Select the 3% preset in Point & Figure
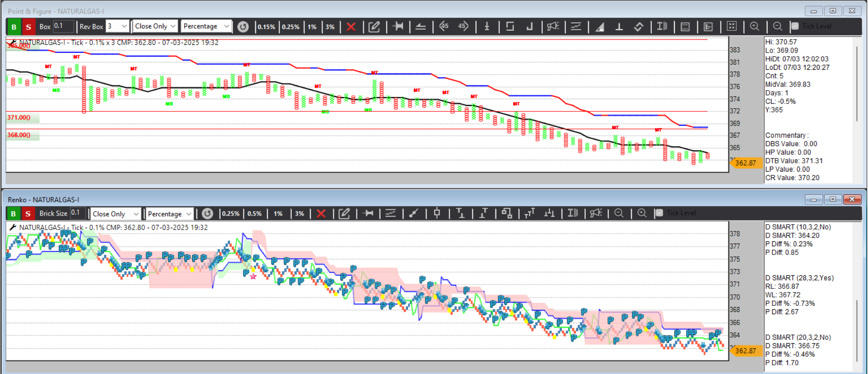The image size is (868, 374). 330,27
